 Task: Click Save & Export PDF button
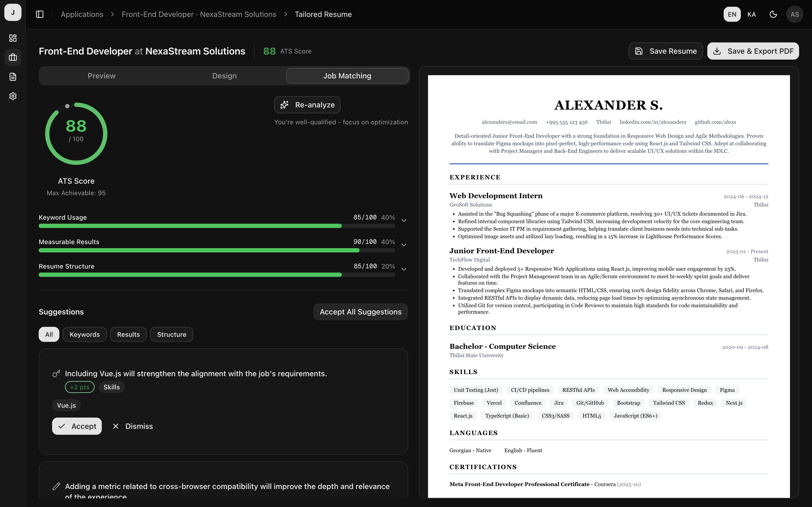(753, 51)
